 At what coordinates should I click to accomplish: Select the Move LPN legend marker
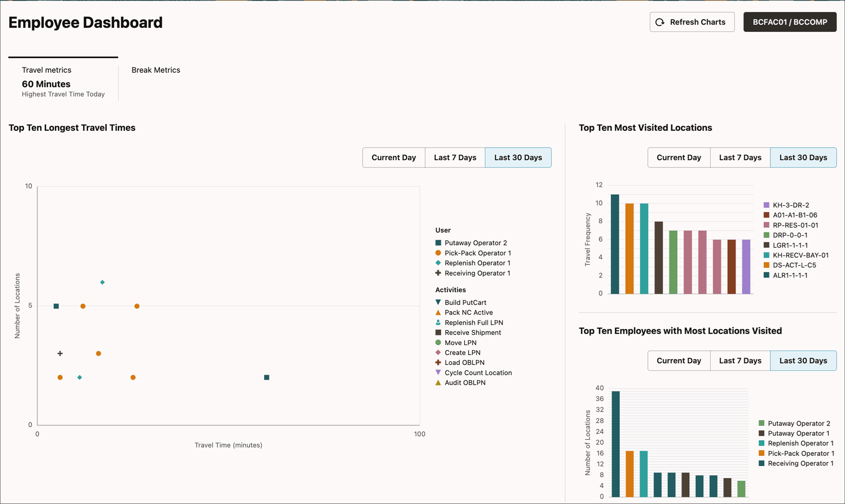438,342
